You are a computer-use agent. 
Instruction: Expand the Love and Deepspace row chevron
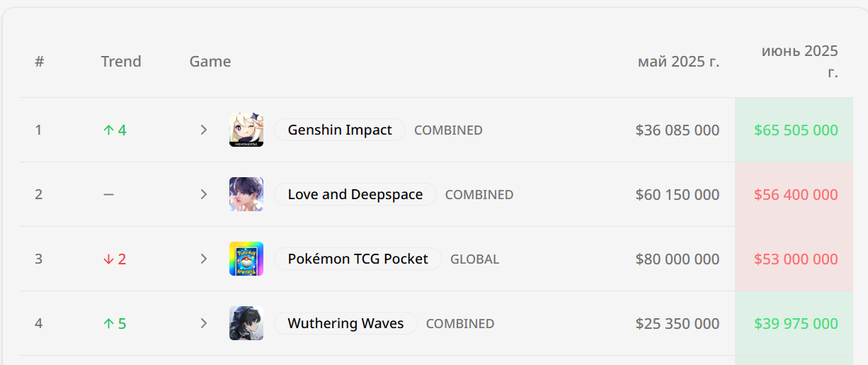point(204,194)
